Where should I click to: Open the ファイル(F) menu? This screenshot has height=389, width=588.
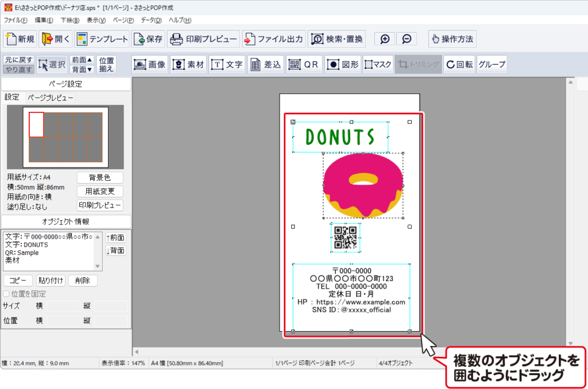point(16,20)
